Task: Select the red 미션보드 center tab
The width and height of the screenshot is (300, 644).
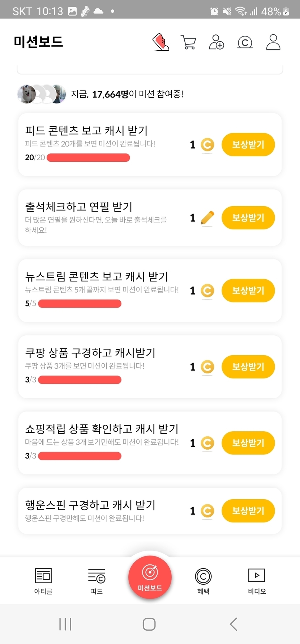Action: tap(150, 577)
